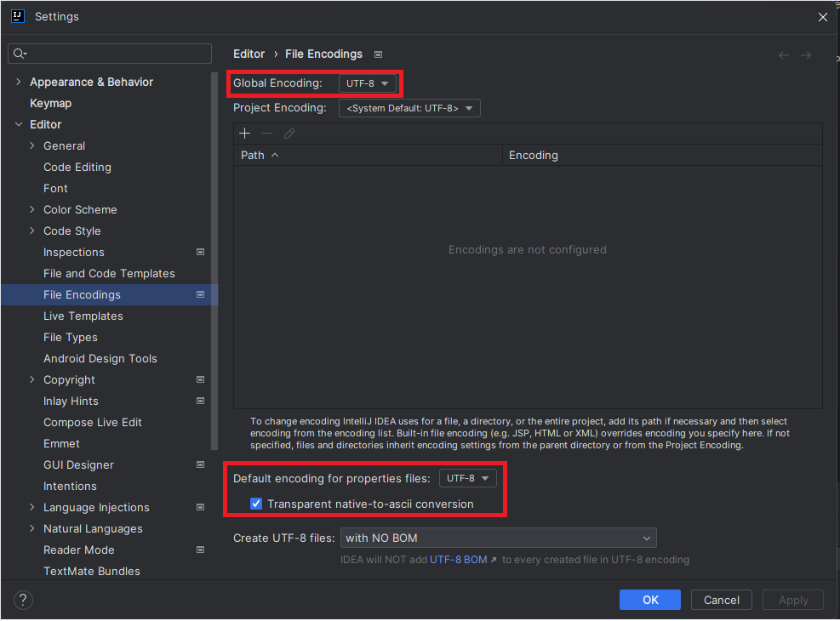Expand the Code Style node
This screenshot has height=621, width=840.
coord(32,231)
